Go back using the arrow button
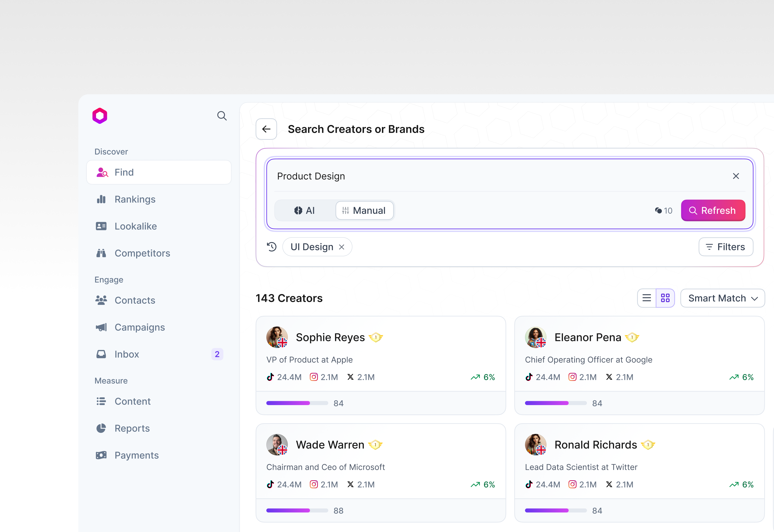 tap(266, 129)
